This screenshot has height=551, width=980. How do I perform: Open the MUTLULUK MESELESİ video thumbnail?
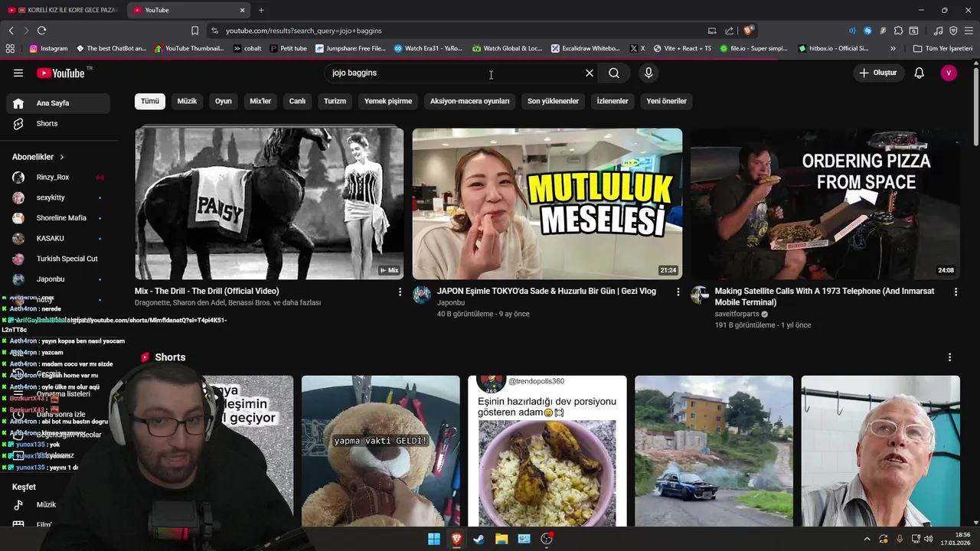pyautogui.click(x=547, y=204)
